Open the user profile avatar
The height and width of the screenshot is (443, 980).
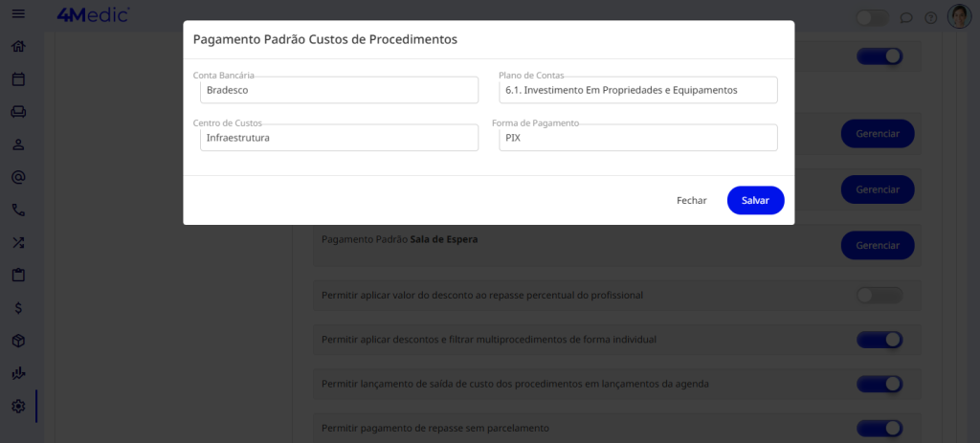point(958,16)
